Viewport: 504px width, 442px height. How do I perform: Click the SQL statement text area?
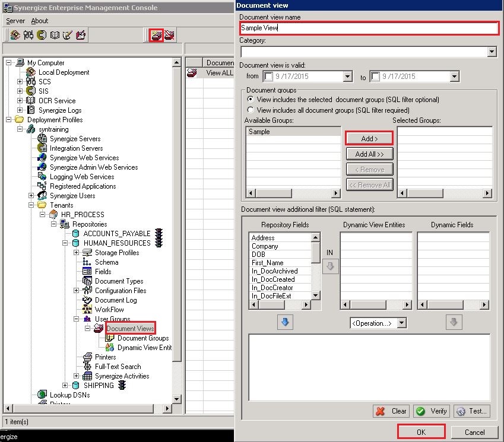point(369,367)
